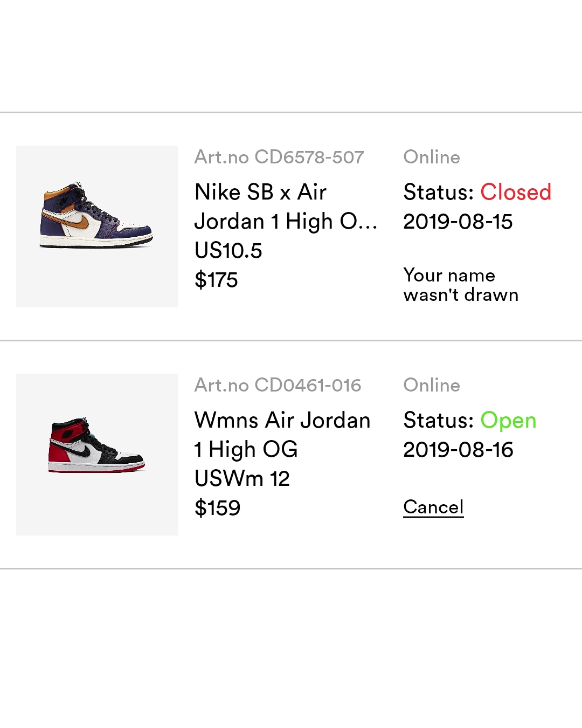Click the USWm 12 size text
Screen dimensions: 582x728
coord(242,478)
